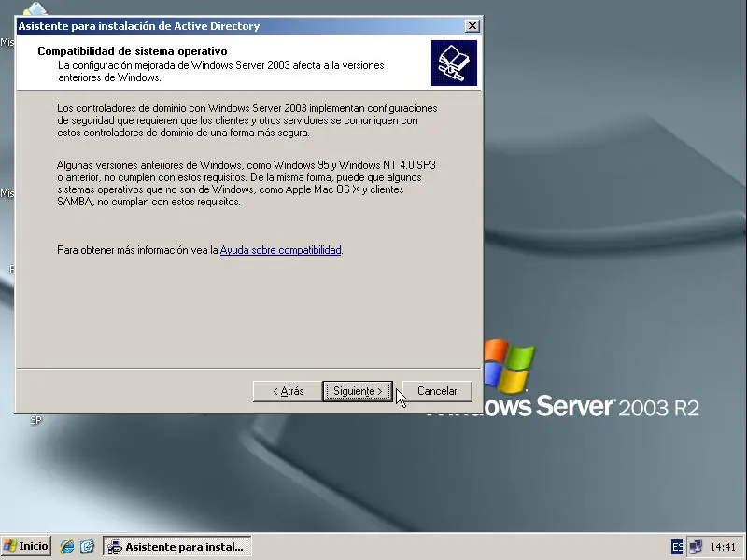Click the Siguiente button
Viewport: 747px width, 560px height.
pos(358,391)
